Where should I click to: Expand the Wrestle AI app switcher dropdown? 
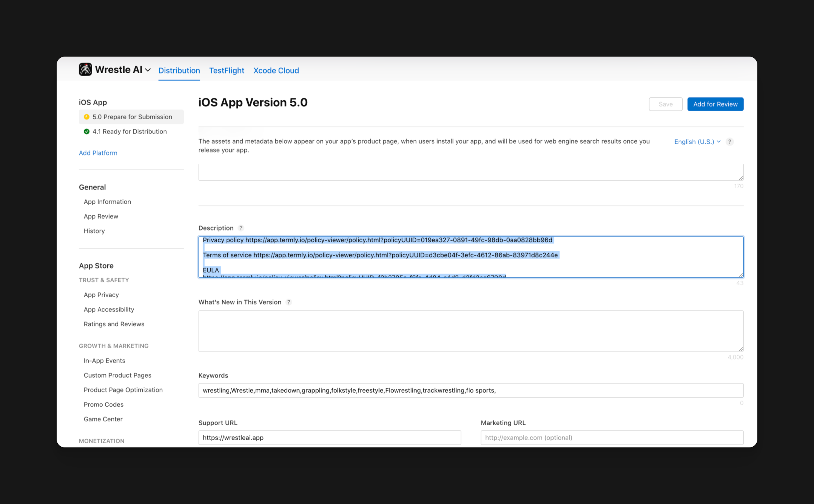tap(148, 70)
